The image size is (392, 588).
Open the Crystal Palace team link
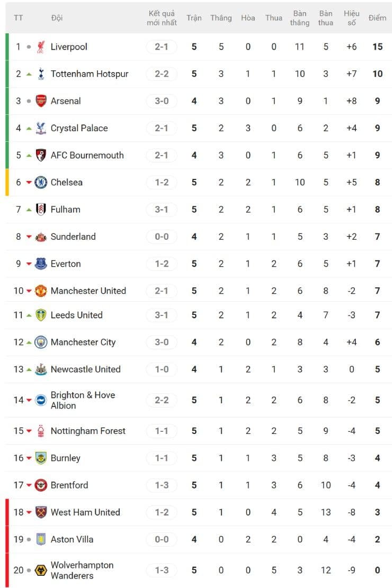(x=79, y=128)
